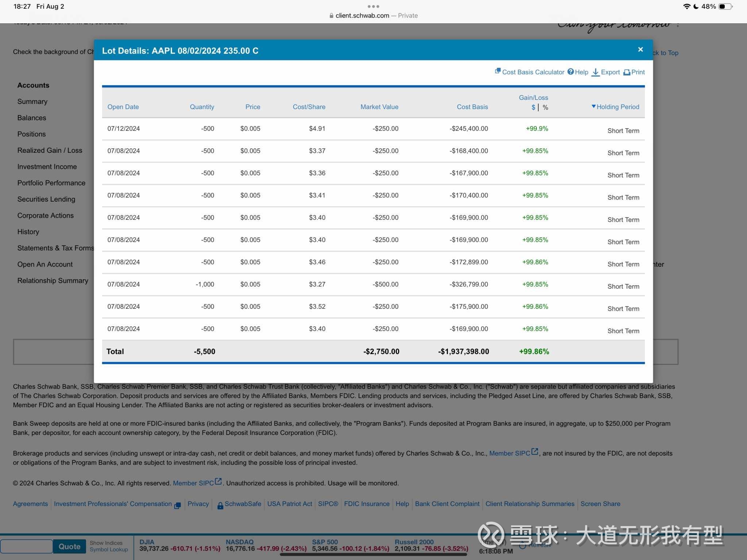Focus the quote symbol input field

pos(27,547)
